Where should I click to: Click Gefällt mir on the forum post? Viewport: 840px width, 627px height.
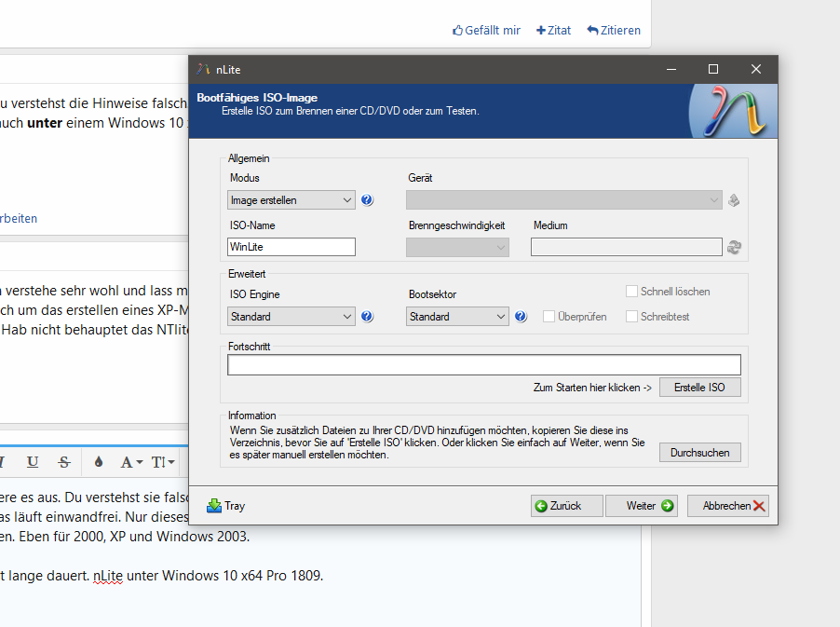[486, 31]
